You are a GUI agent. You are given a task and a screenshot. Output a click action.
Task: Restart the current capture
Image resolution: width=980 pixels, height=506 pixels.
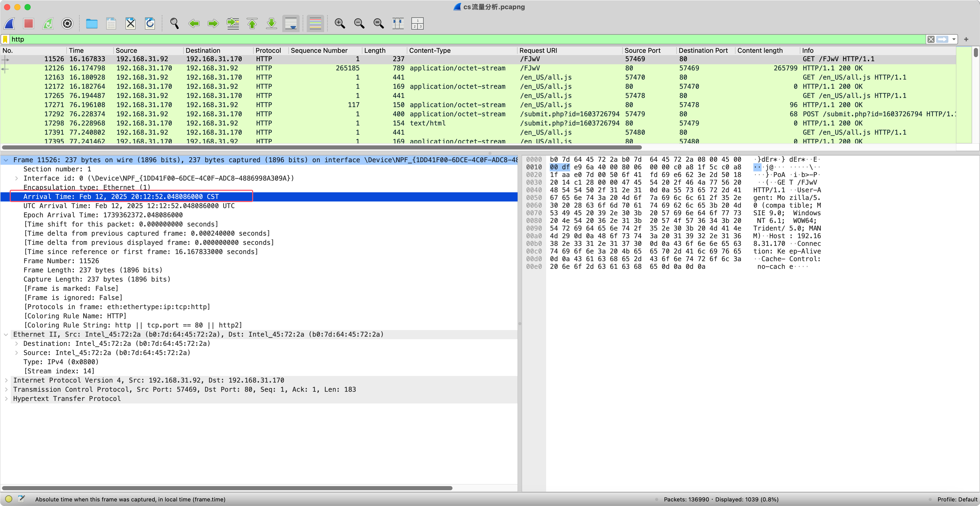tap(48, 23)
